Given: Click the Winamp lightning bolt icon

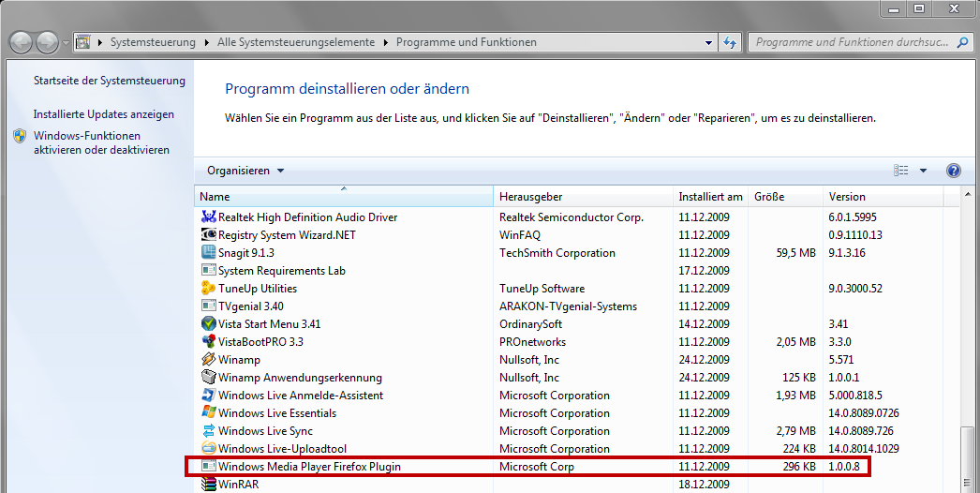Looking at the screenshot, I should 209,360.
